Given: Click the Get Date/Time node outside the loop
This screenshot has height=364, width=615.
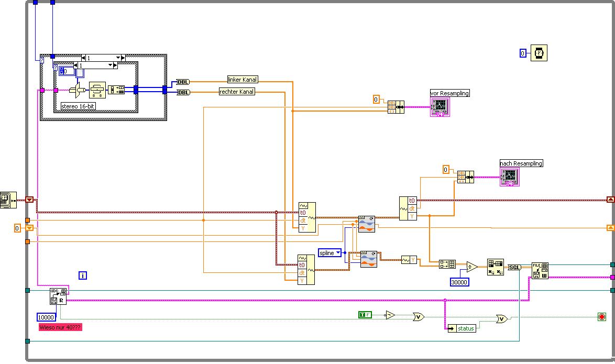Looking at the screenshot, I should point(8,200).
